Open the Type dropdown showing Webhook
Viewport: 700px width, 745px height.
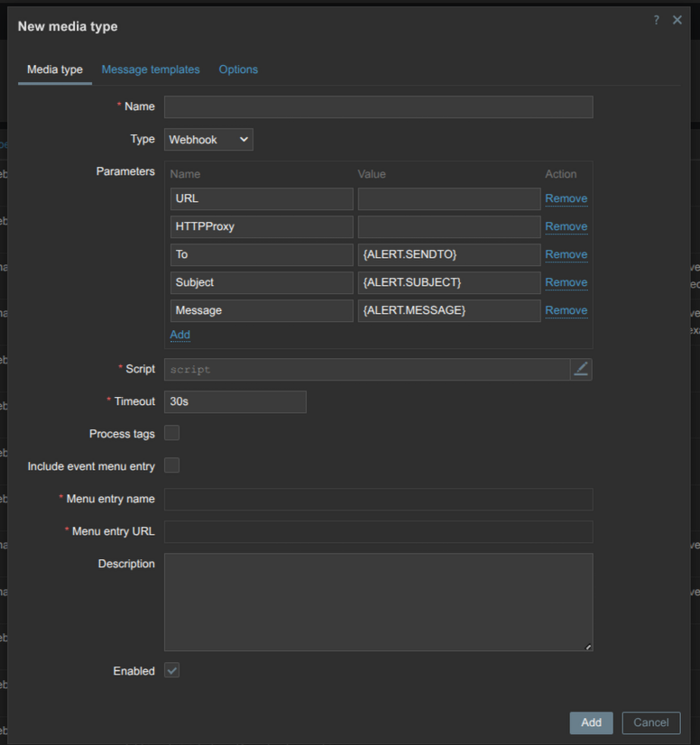pyautogui.click(x=208, y=140)
